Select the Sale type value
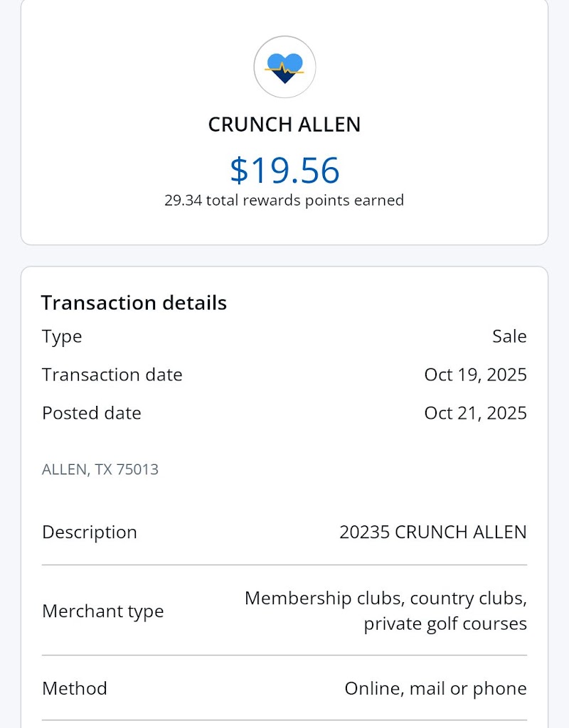This screenshot has height=728, width=569. [x=509, y=336]
